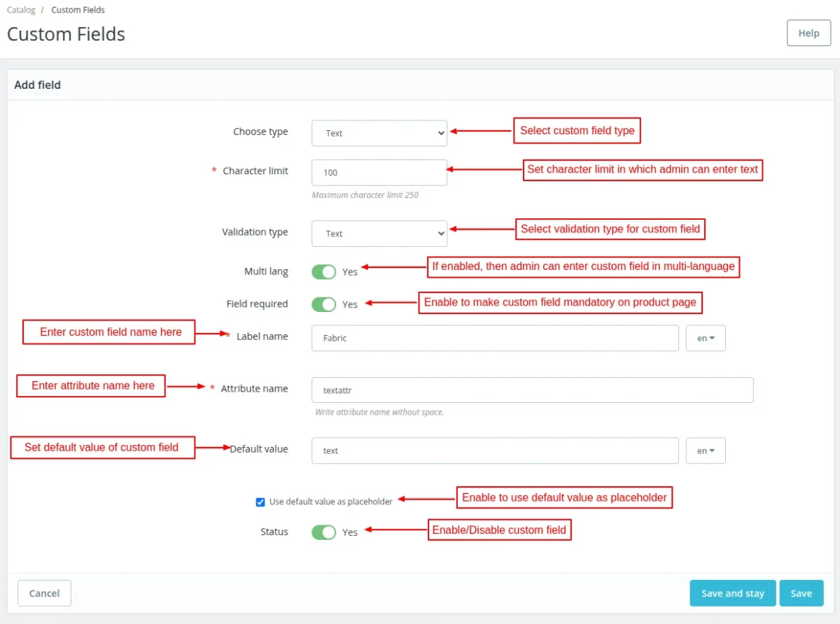Viewport: 840px width, 624px height.
Task: Open the Validation type dropdown
Action: click(x=379, y=234)
